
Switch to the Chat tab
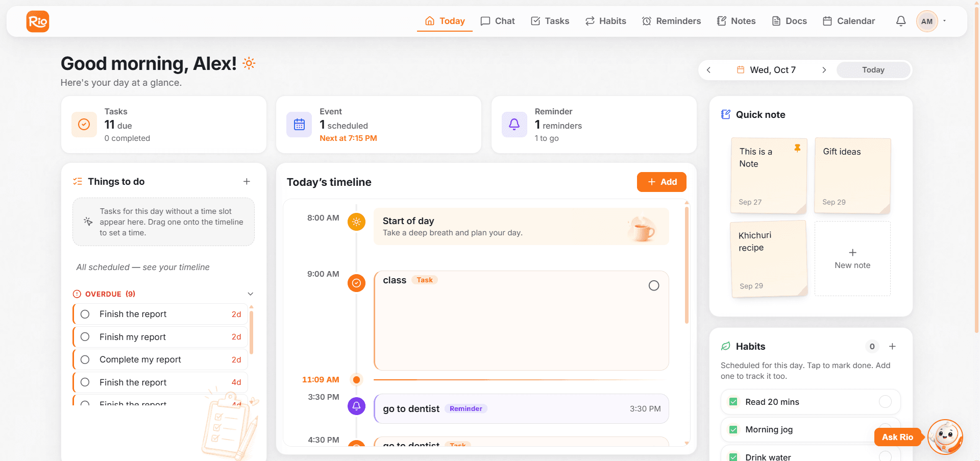pyautogui.click(x=498, y=21)
